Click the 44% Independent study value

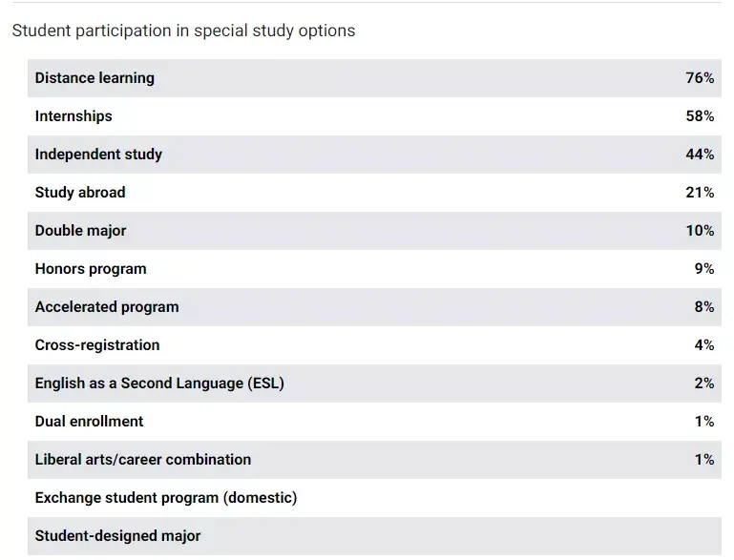coord(700,155)
